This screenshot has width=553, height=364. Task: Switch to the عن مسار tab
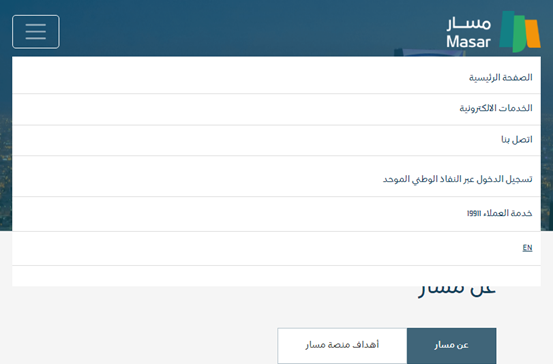(x=451, y=345)
